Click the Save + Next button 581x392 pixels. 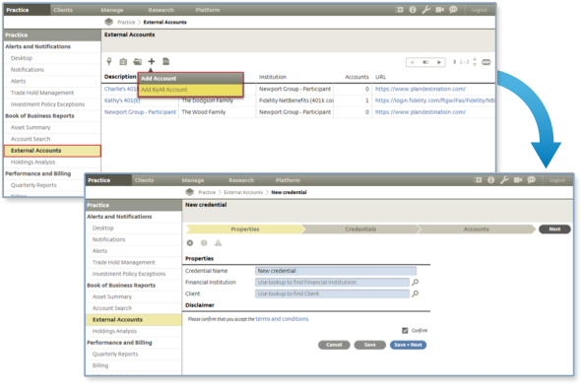pyautogui.click(x=408, y=345)
